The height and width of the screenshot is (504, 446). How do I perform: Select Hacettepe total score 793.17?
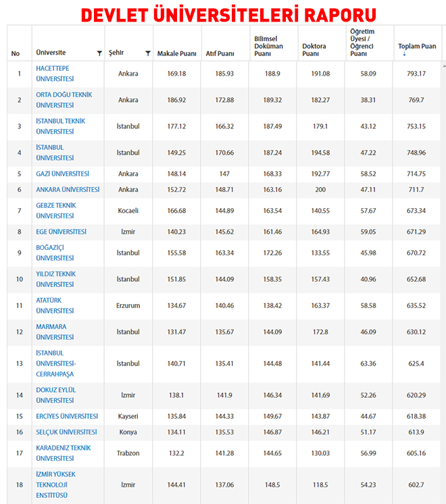pos(416,74)
